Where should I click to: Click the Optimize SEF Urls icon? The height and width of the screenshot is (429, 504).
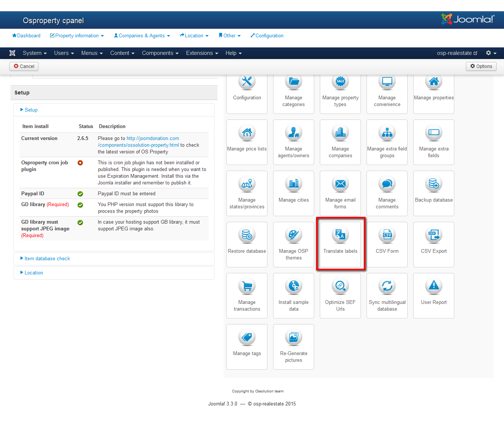(x=340, y=287)
